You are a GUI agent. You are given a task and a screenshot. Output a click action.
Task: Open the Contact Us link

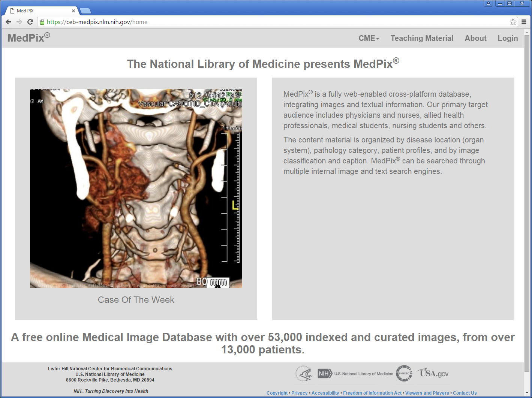coord(465,393)
